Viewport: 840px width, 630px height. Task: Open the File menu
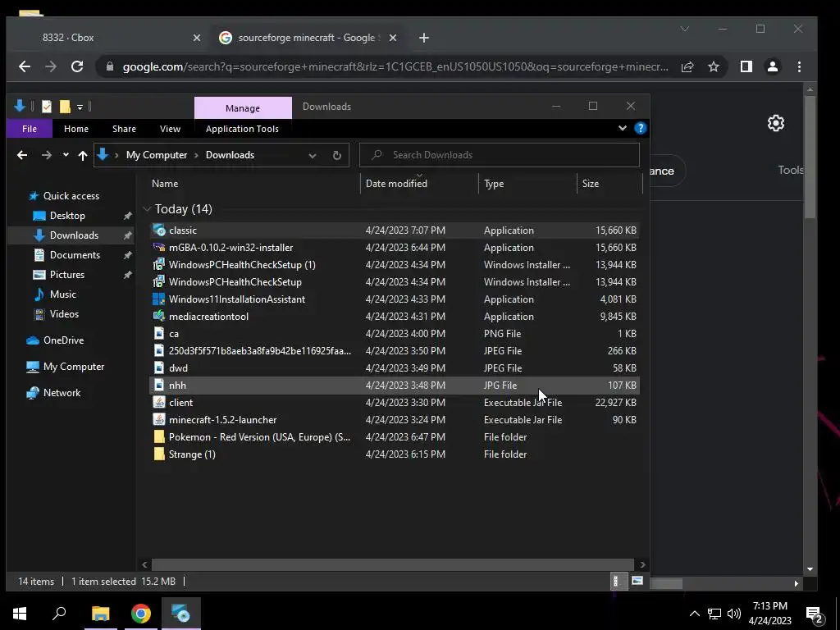coord(30,129)
